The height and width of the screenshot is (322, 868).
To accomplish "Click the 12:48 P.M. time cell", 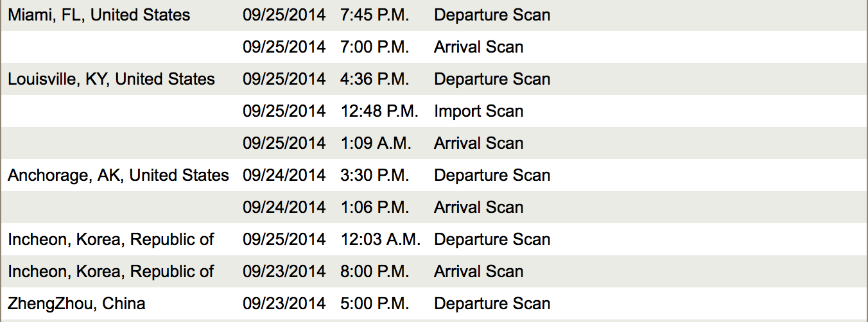I will click(379, 111).
